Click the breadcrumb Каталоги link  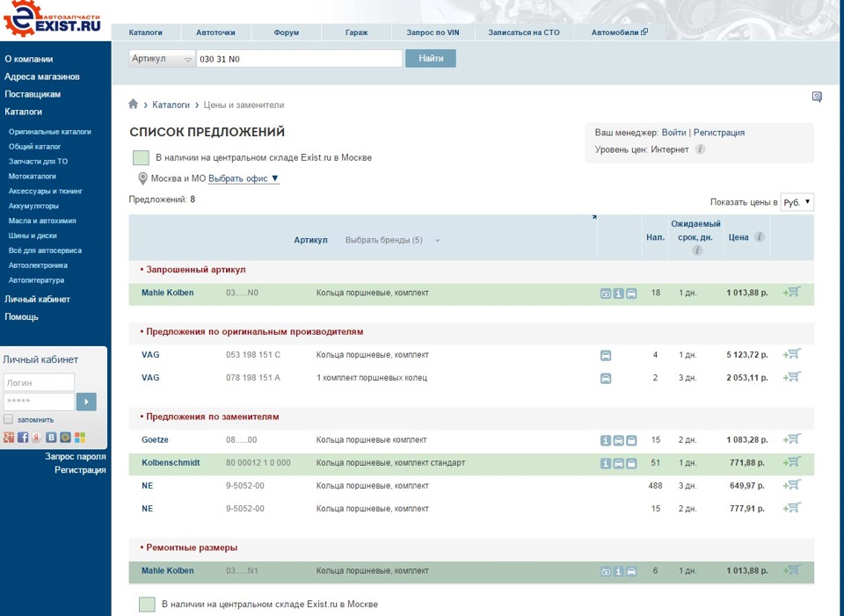click(x=171, y=105)
